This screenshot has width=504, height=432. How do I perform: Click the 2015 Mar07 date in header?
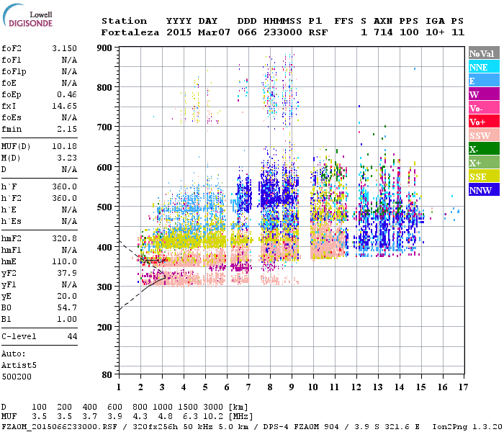pos(190,32)
